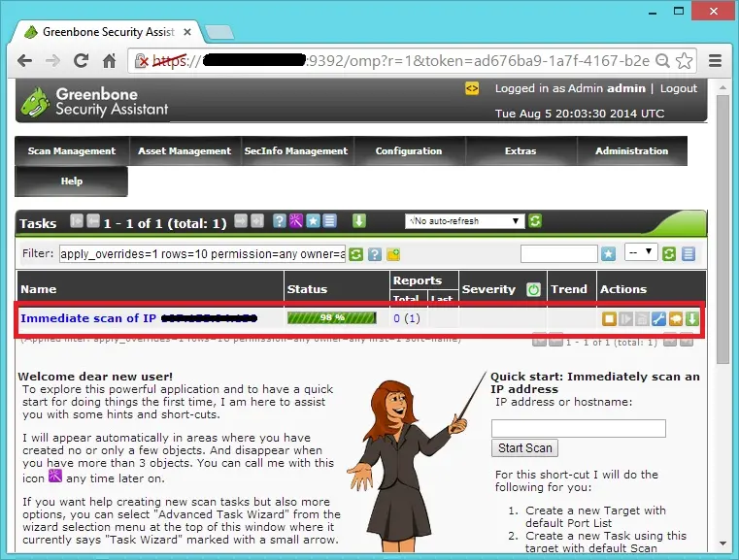Click the 98 % scan progress bar

click(332, 318)
